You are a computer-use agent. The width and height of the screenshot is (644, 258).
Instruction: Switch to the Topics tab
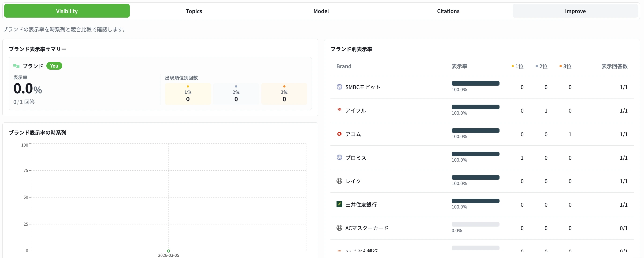[x=194, y=11]
